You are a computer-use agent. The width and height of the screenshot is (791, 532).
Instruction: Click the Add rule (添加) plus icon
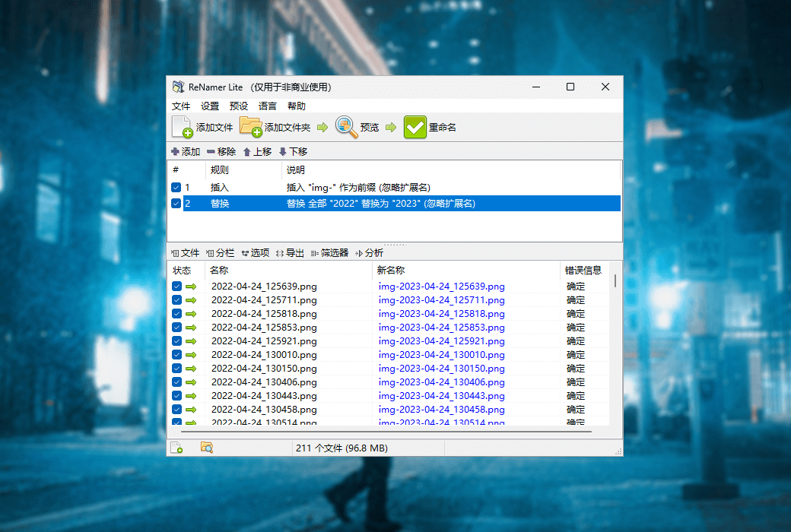[x=176, y=152]
